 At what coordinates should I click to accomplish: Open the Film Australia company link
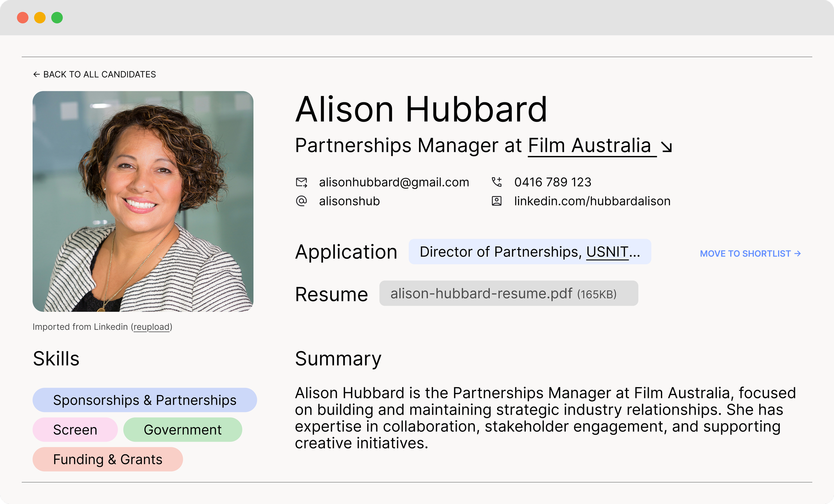(592, 146)
